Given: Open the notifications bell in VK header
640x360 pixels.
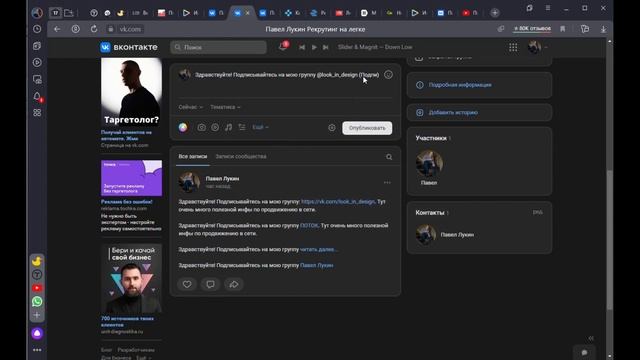Looking at the screenshot, I should [x=282, y=47].
